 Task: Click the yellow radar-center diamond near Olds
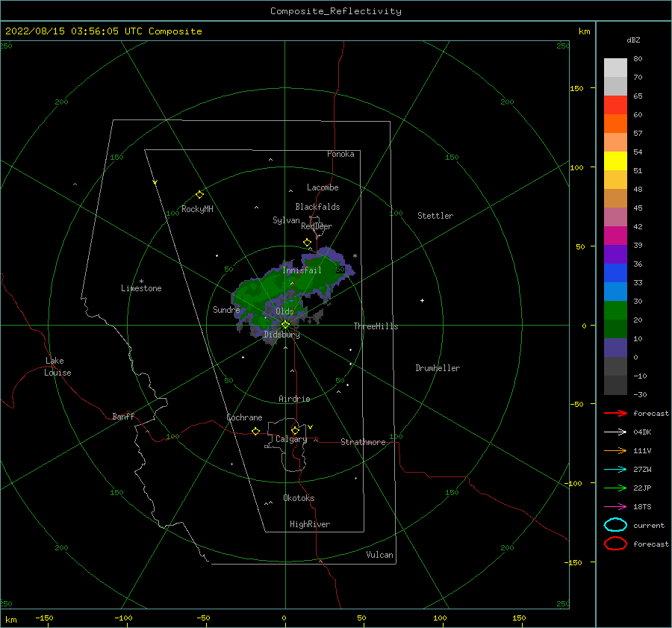(285, 325)
